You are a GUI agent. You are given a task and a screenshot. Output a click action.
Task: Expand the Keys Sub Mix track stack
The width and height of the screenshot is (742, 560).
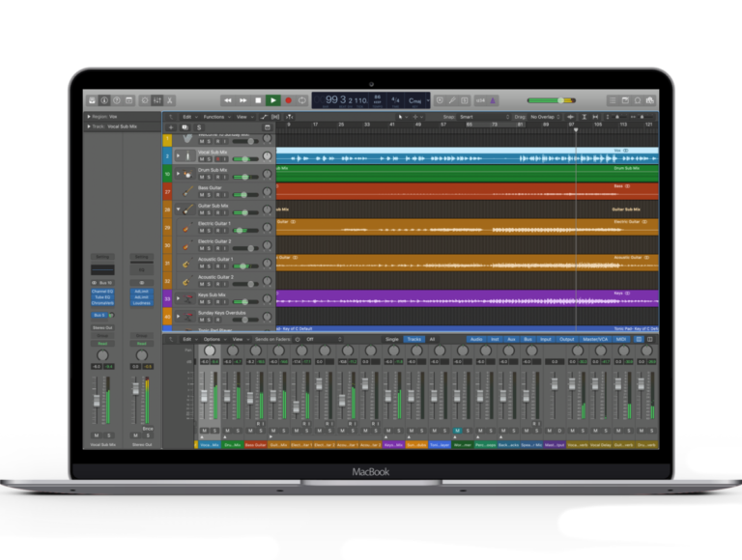pyautogui.click(x=179, y=298)
